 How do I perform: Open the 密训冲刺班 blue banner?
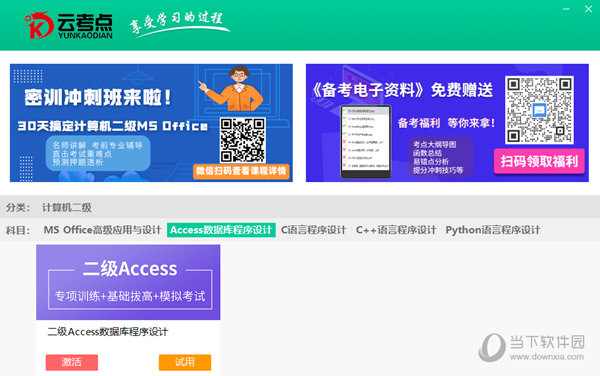coord(151,123)
